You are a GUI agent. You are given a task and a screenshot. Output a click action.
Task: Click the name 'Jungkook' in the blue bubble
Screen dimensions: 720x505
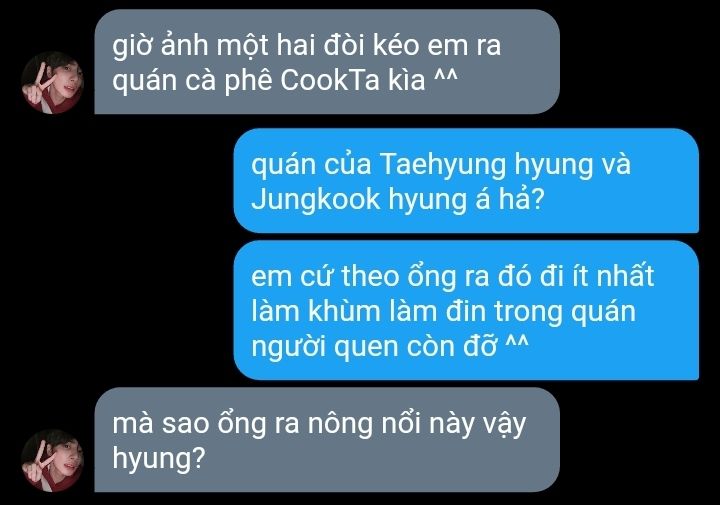pyautogui.click(x=315, y=199)
